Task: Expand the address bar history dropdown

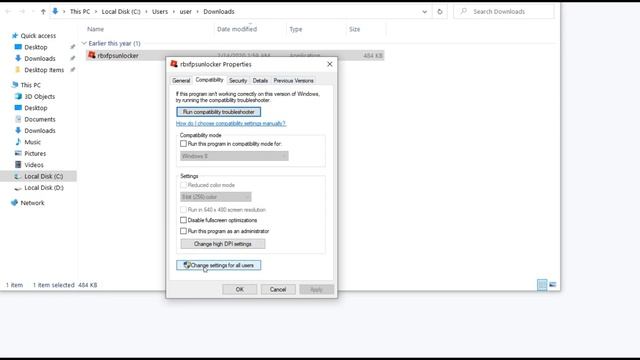Action: tap(424, 11)
